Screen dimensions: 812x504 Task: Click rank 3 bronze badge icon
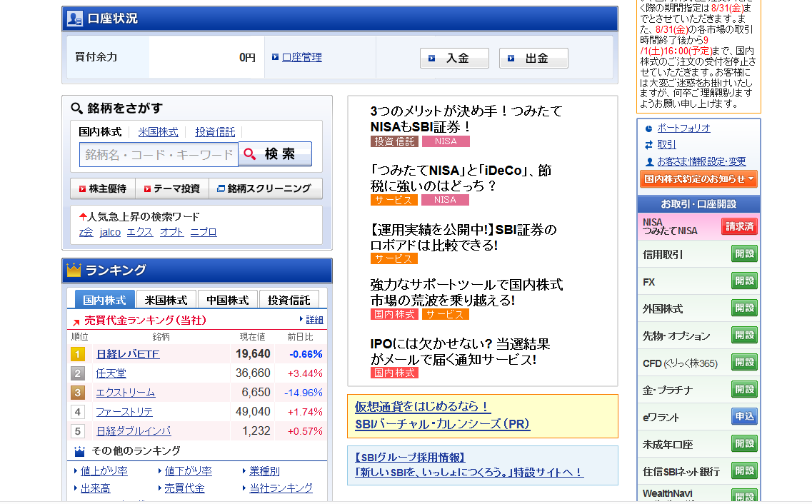[77, 393]
